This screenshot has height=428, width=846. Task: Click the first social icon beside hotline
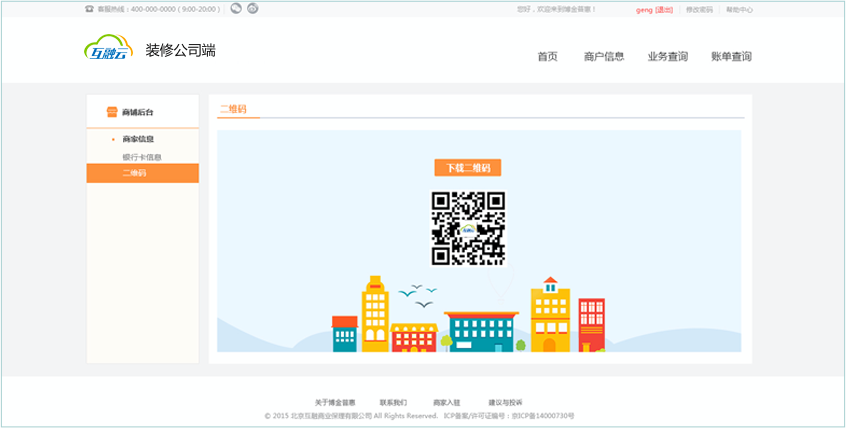[236, 9]
